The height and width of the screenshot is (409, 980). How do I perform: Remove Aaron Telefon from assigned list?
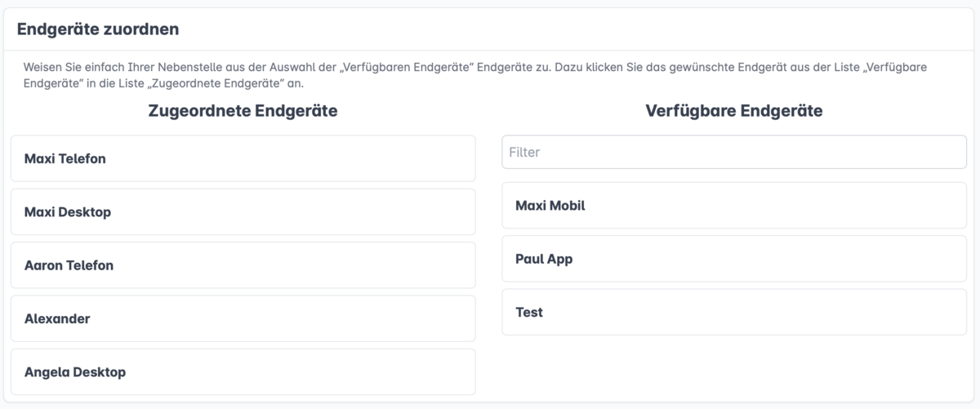(x=243, y=265)
